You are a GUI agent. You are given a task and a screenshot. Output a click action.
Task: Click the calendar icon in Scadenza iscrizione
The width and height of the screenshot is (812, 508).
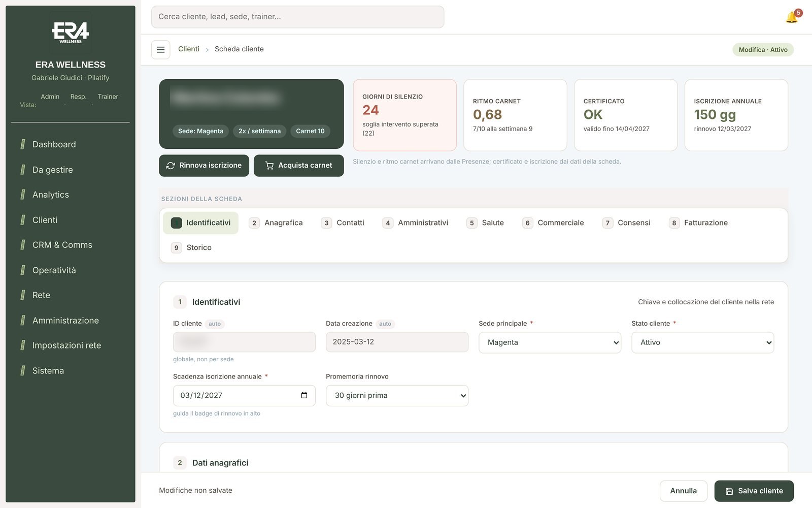pyautogui.click(x=304, y=395)
